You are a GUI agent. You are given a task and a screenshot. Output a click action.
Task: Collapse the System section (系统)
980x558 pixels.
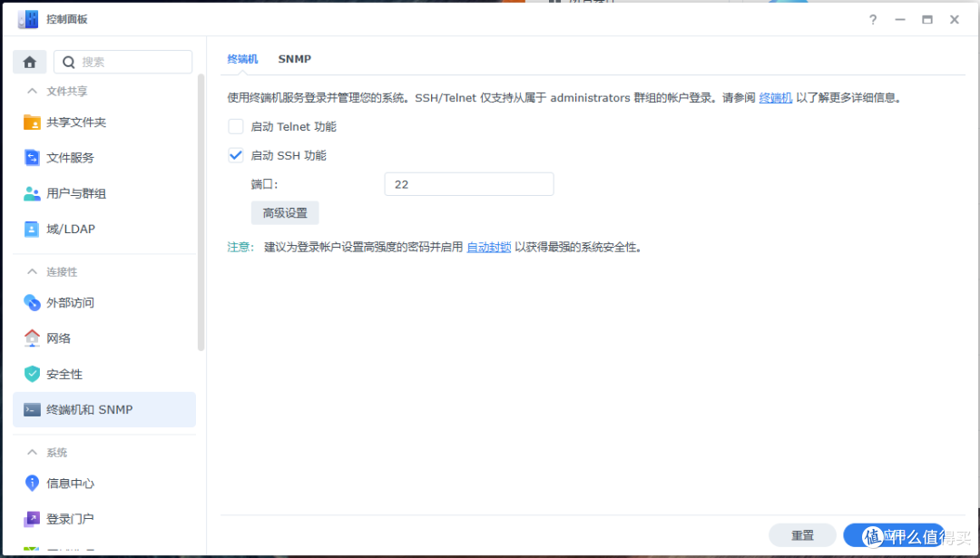click(32, 453)
